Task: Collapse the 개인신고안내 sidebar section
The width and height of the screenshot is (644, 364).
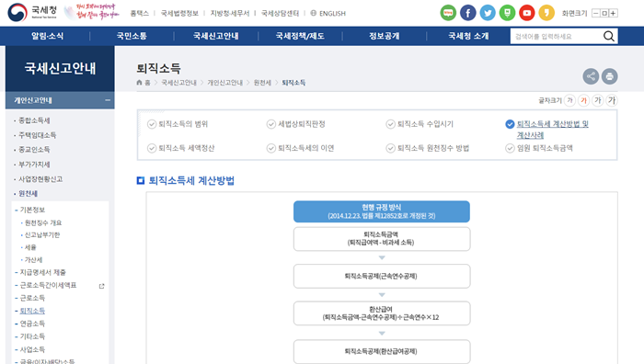Action: 108,100
